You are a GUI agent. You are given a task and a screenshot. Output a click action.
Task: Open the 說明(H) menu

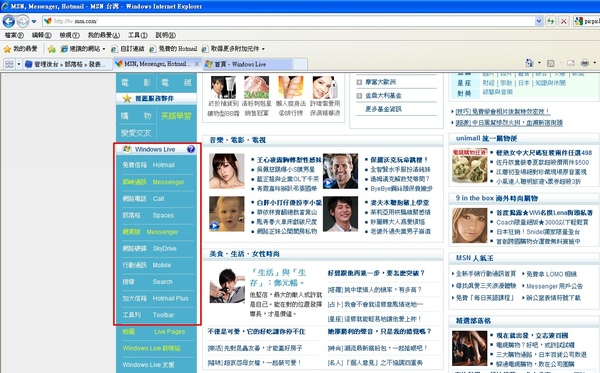[x=166, y=35]
